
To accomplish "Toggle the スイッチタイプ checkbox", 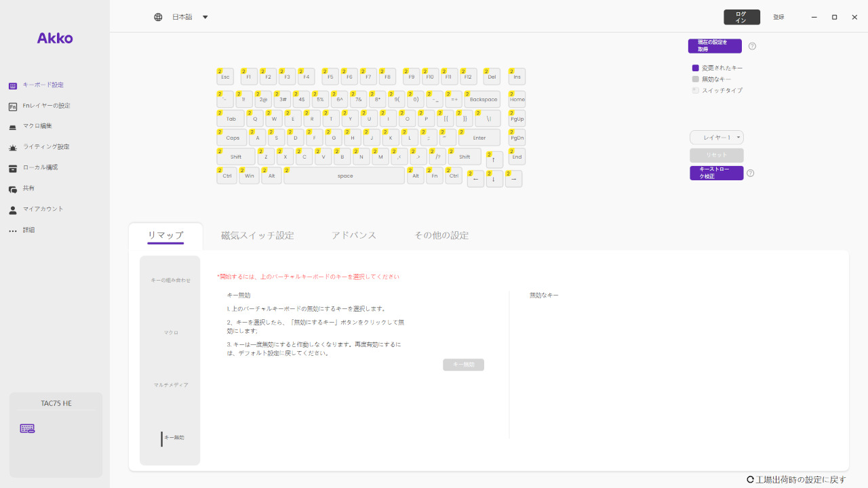I will pos(695,90).
